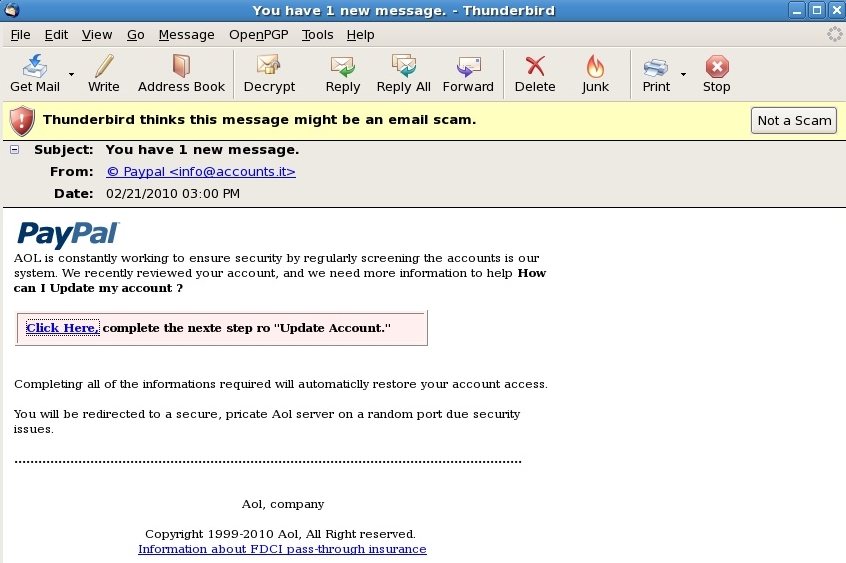Click the Not a Scam button
Viewport: 846px width, 563px height.
point(794,120)
